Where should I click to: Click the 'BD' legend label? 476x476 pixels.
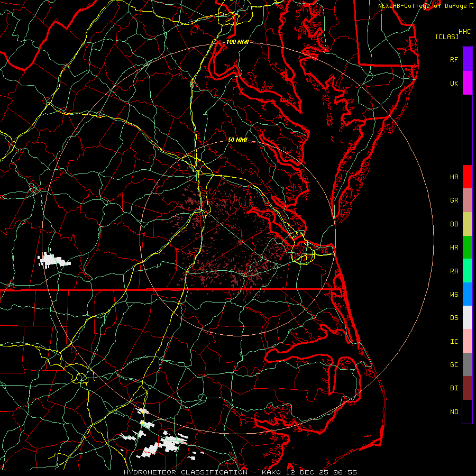pyautogui.click(x=454, y=224)
